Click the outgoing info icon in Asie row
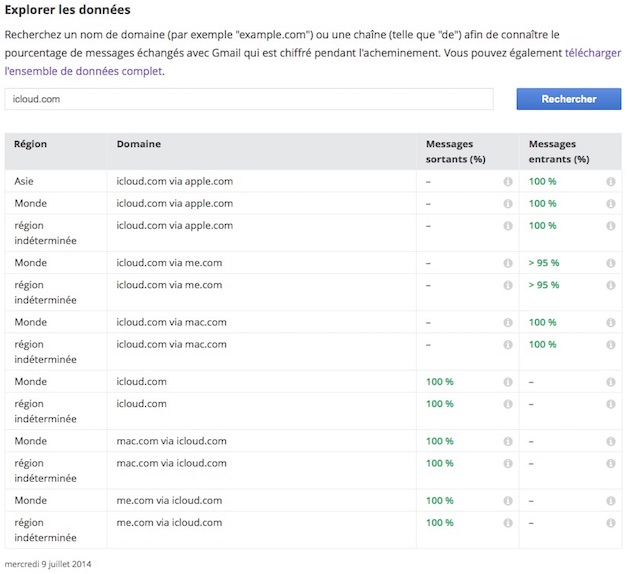The width and height of the screenshot is (630, 574). pos(508,182)
